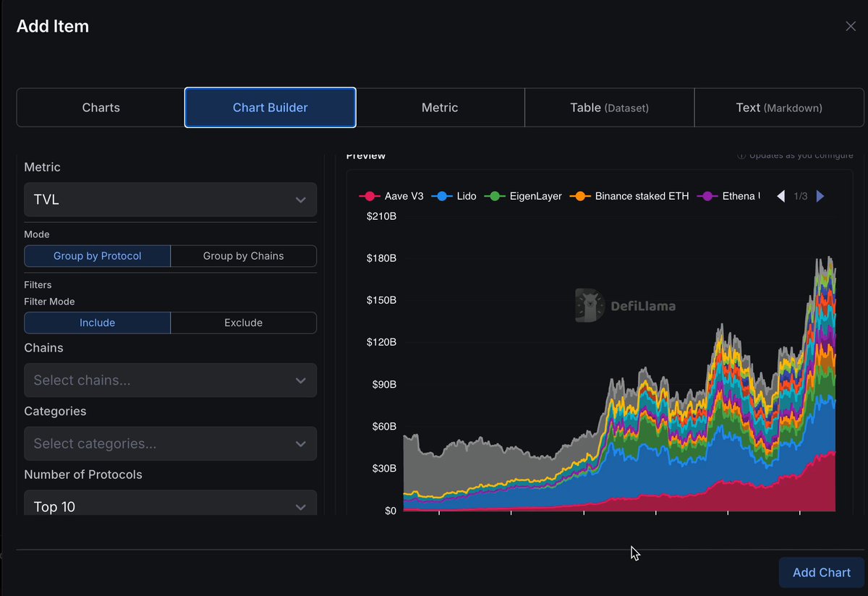Click the Add Chart button
This screenshot has width=868, height=596.
pos(821,572)
